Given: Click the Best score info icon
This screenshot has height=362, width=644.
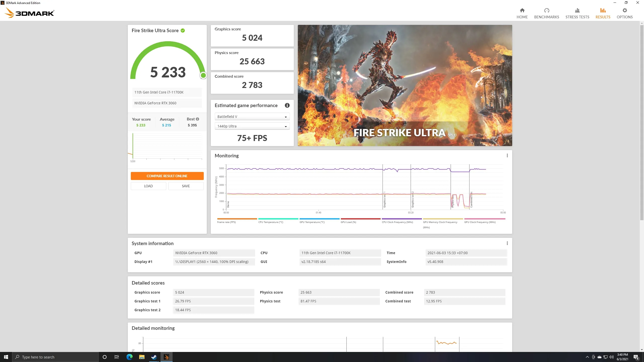Looking at the screenshot, I should coord(197,119).
